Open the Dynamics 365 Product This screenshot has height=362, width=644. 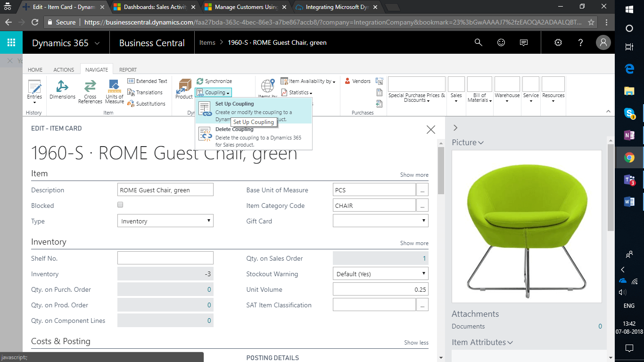click(184, 89)
